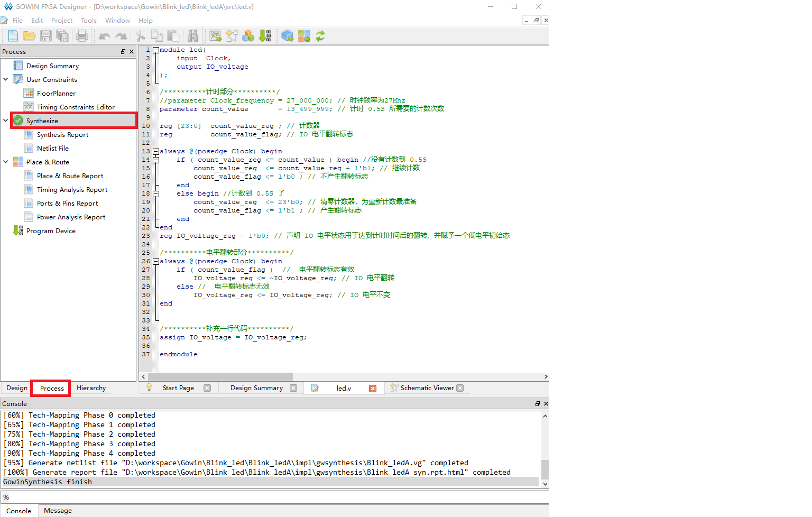Click the four colored squares toolbar icon
This screenshot has height=517, width=812.
(304, 35)
